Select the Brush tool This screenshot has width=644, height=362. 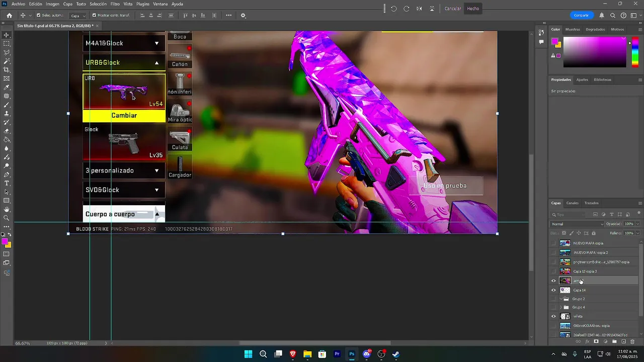pos(7,105)
